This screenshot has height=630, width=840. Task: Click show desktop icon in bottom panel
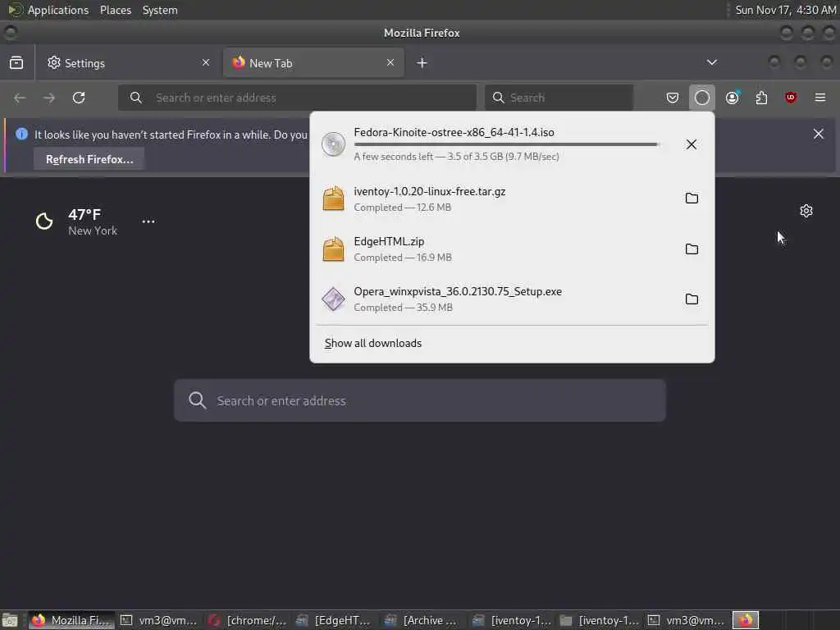tap(10, 620)
